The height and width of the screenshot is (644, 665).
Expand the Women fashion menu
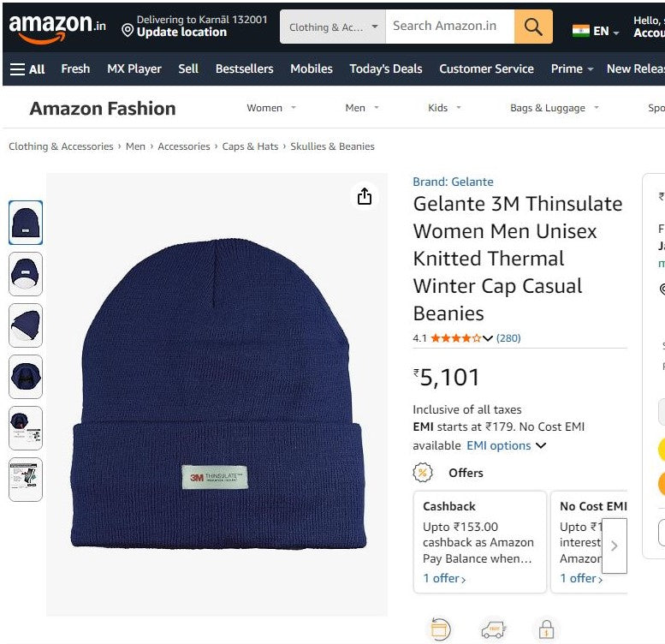point(271,108)
